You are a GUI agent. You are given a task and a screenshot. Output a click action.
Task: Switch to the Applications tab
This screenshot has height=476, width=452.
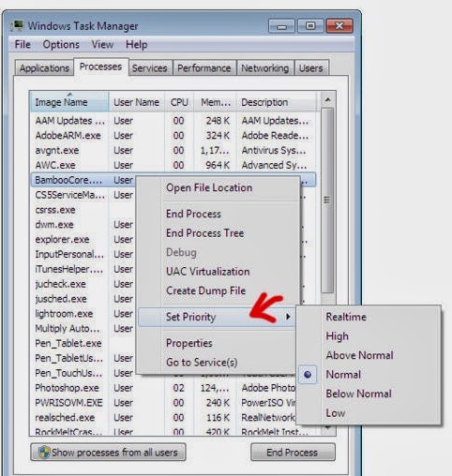point(44,68)
